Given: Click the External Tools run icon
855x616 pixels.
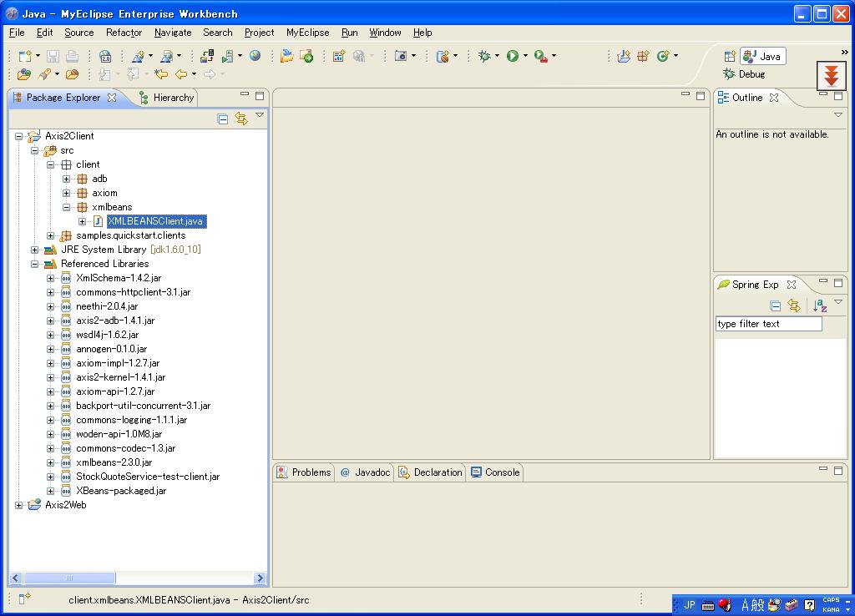Looking at the screenshot, I should tap(541, 56).
